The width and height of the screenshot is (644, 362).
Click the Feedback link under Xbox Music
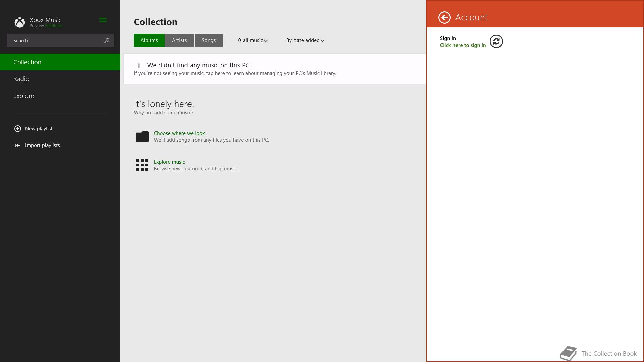point(54,26)
